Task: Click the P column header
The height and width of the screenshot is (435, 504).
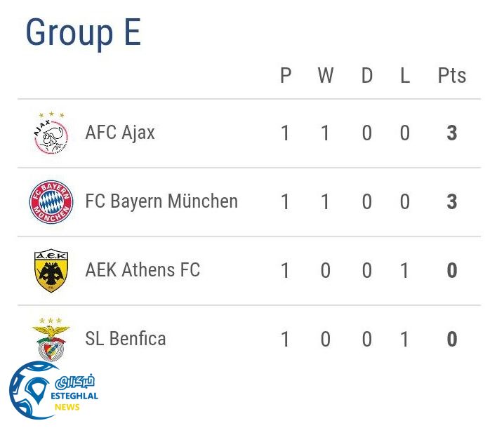Action: coord(285,76)
